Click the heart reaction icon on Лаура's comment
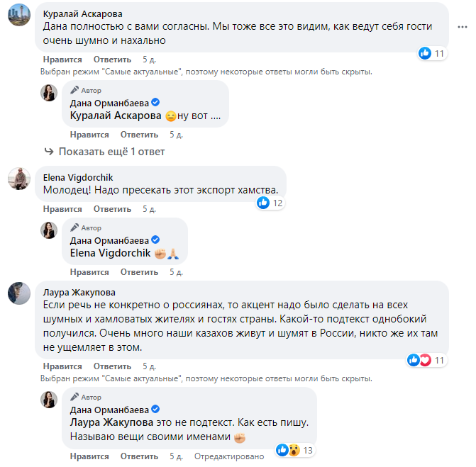Image resolution: width=476 pixels, height=467 pixels. [x=425, y=360]
